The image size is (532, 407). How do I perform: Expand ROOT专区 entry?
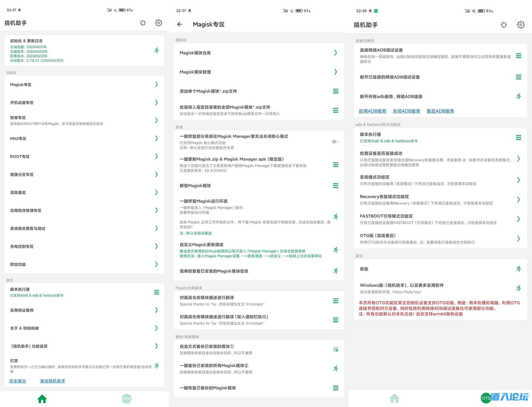[x=84, y=156]
